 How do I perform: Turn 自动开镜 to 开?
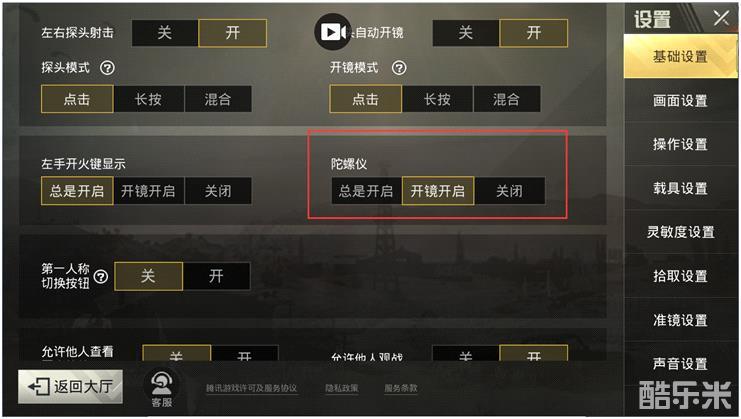534,33
